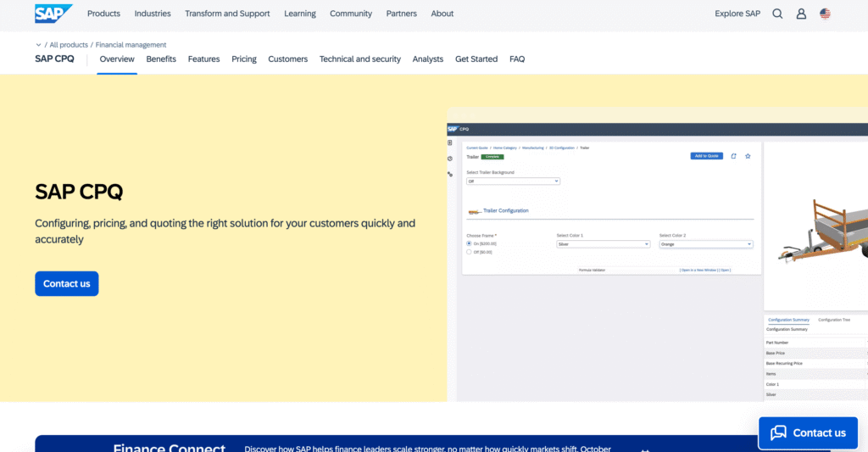Click the hero Contact us button
This screenshot has width=868, height=452.
[x=66, y=283]
